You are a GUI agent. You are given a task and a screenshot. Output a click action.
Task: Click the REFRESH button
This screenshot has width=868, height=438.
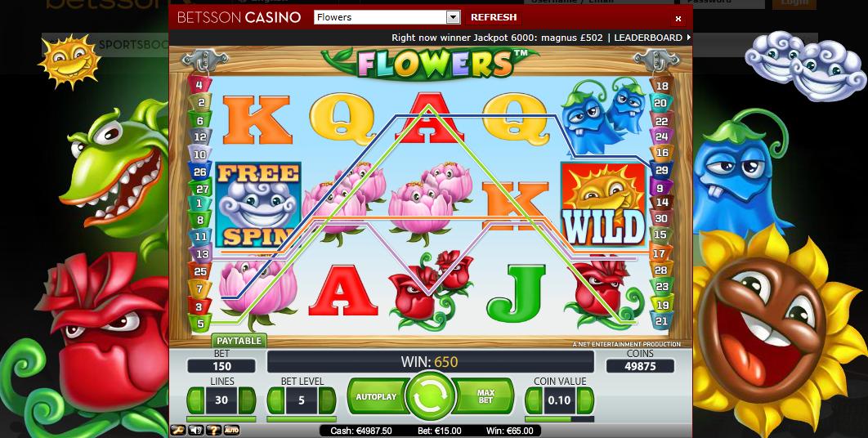coord(494,17)
